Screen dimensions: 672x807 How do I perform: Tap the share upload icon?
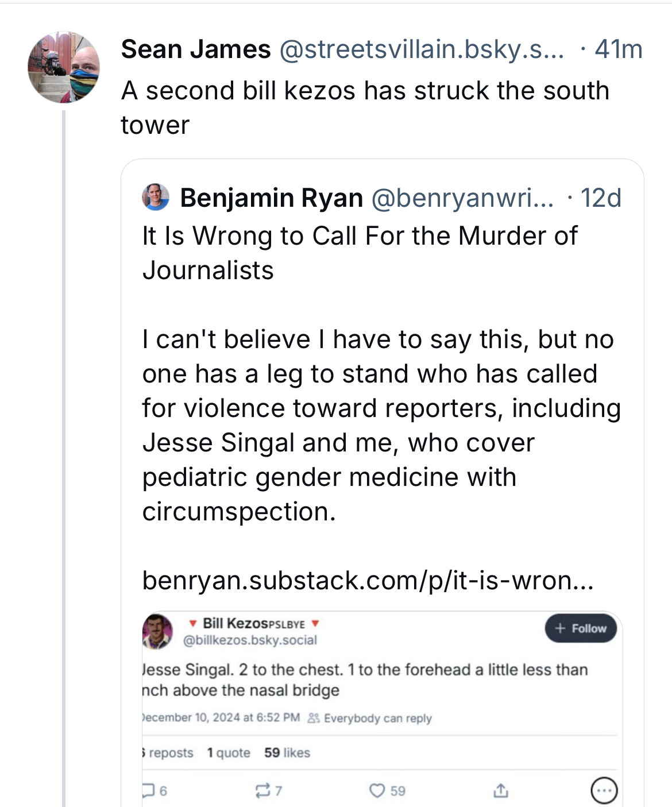(x=500, y=791)
